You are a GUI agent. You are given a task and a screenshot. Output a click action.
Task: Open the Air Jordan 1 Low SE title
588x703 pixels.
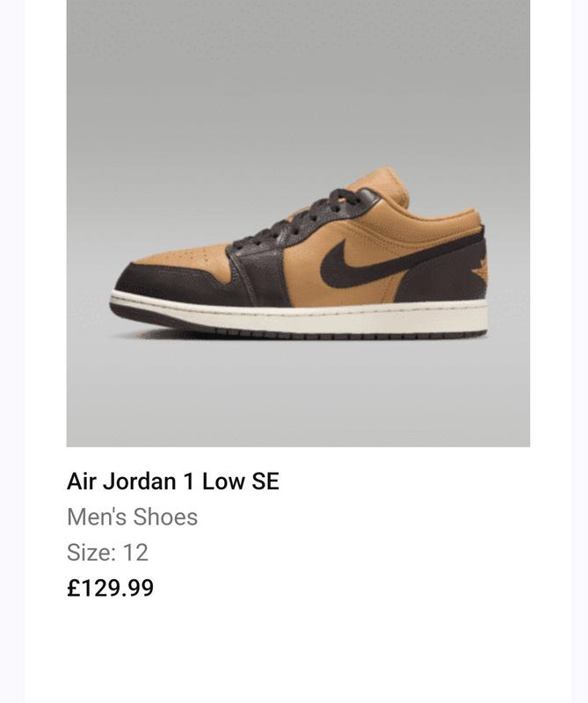173,482
